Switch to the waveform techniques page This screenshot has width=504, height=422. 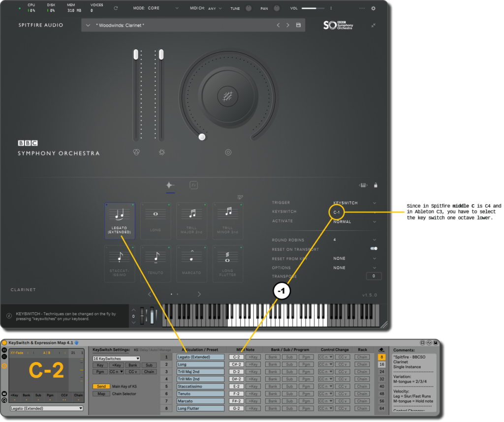click(170, 185)
